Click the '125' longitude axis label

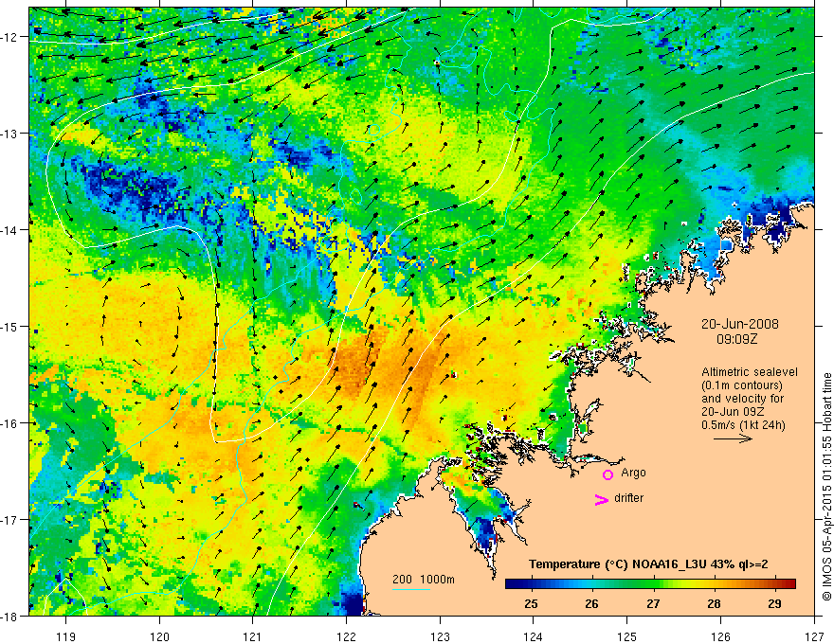[627, 636]
